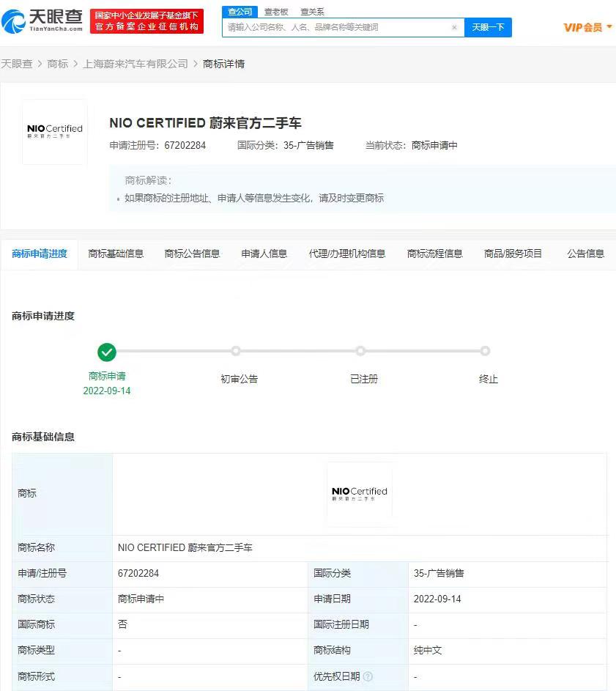Open the NIO Certified trademark thumbnail at top

pyautogui.click(x=55, y=132)
